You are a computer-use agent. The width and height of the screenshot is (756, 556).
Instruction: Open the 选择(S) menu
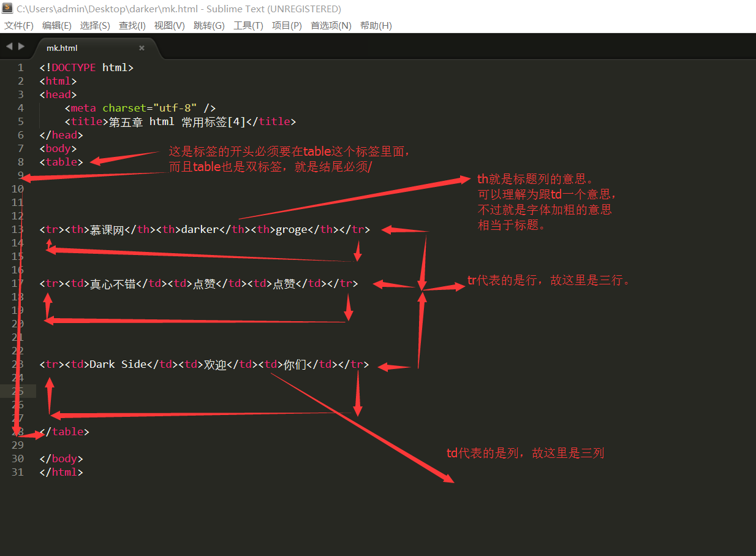click(95, 26)
